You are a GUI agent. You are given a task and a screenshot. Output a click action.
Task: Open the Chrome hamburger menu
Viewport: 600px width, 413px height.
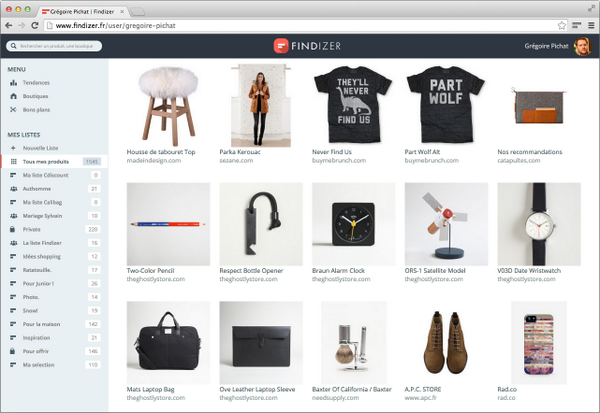[x=591, y=25]
